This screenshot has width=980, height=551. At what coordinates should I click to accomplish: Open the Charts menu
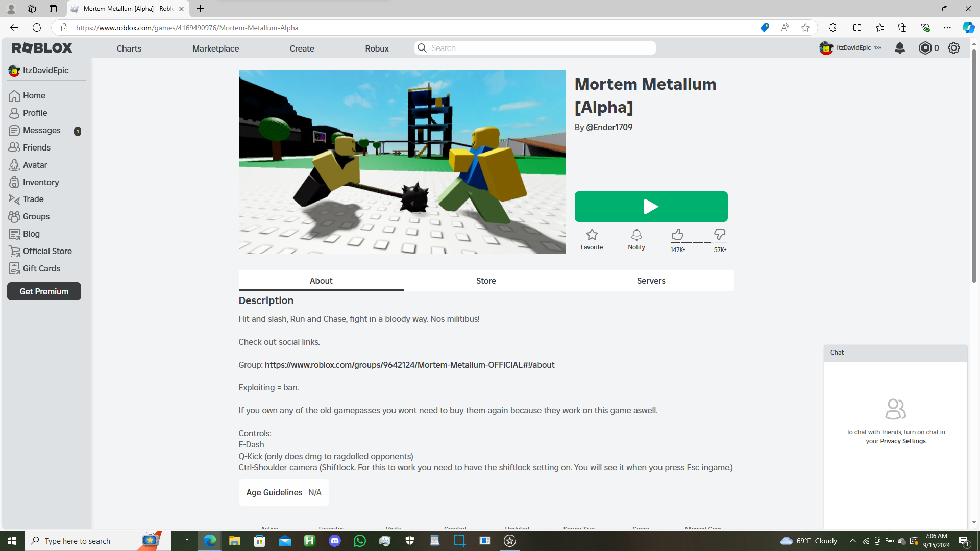(129, 48)
